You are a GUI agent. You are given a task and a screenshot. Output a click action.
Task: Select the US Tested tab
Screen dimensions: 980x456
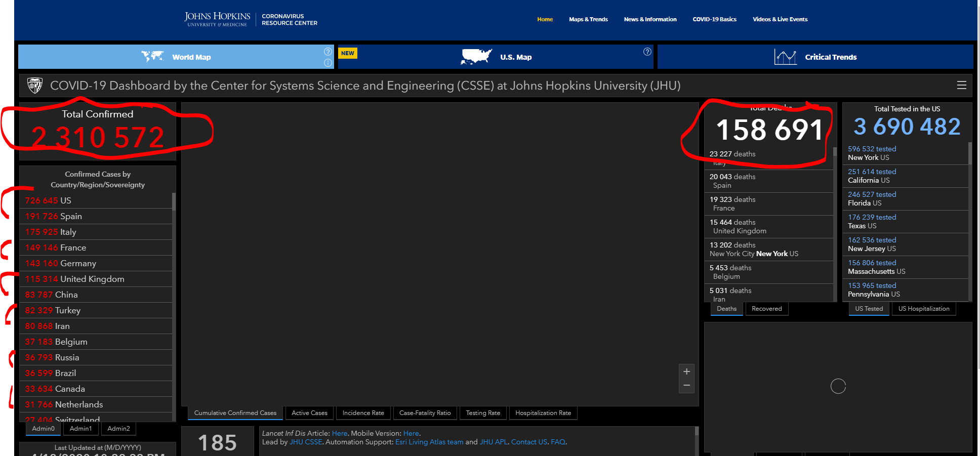point(869,309)
